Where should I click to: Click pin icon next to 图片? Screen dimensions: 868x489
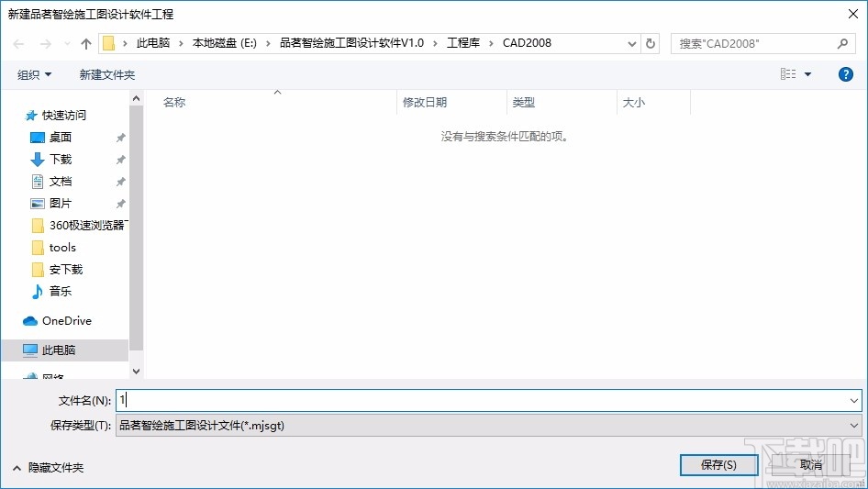[x=120, y=204]
